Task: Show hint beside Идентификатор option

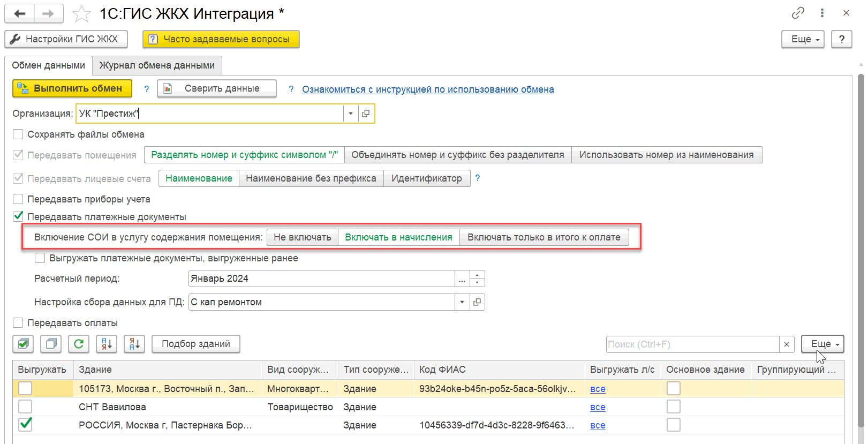Action: tap(478, 178)
